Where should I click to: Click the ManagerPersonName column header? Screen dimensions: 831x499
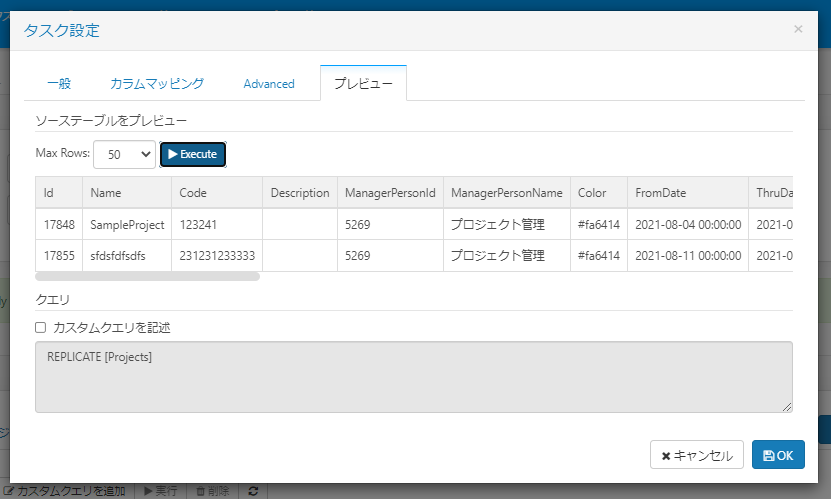point(507,193)
